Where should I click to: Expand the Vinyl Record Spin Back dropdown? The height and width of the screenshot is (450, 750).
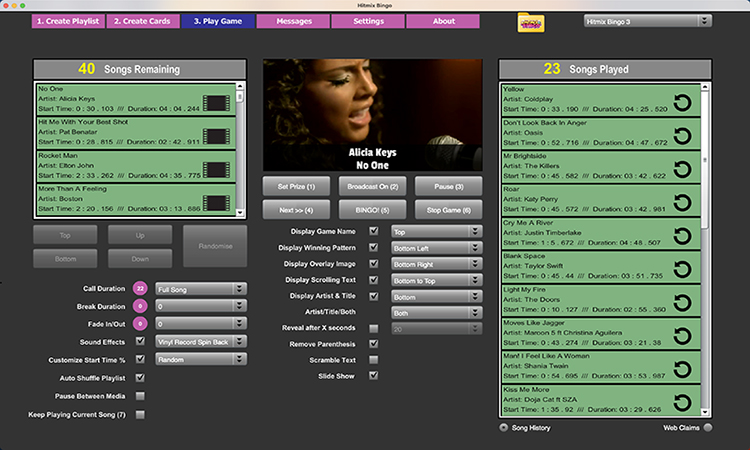pyautogui.click(x=200, y=342)
